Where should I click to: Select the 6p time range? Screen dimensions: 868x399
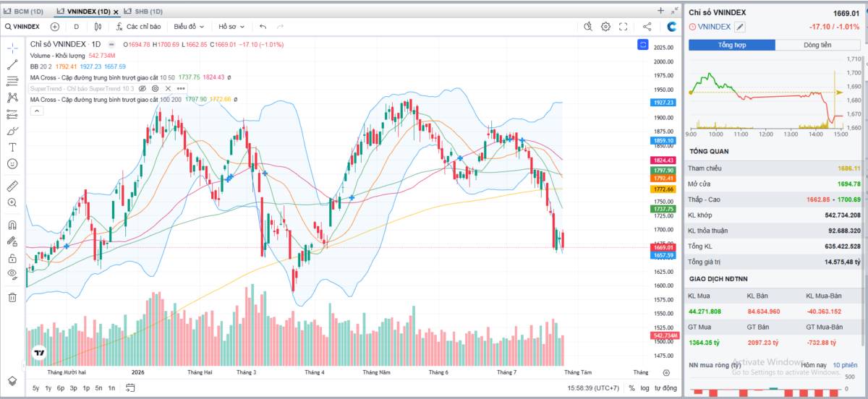[61, 388]
